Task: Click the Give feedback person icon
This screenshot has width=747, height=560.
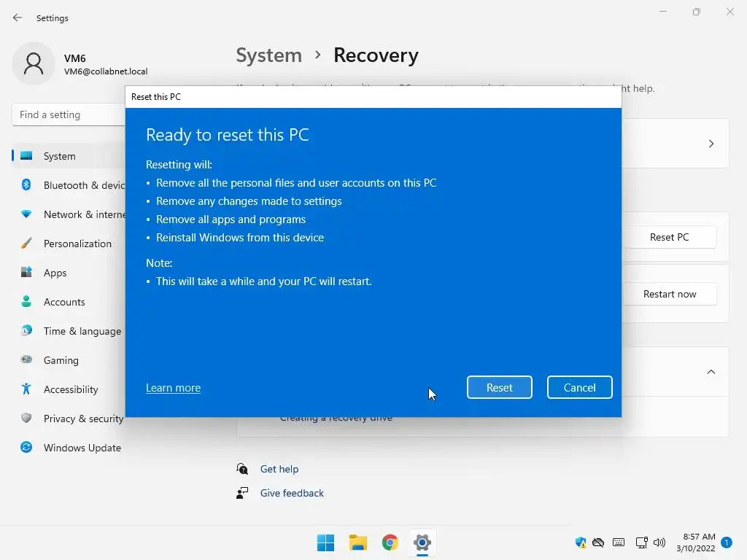Action: click(x=242, y=493)
